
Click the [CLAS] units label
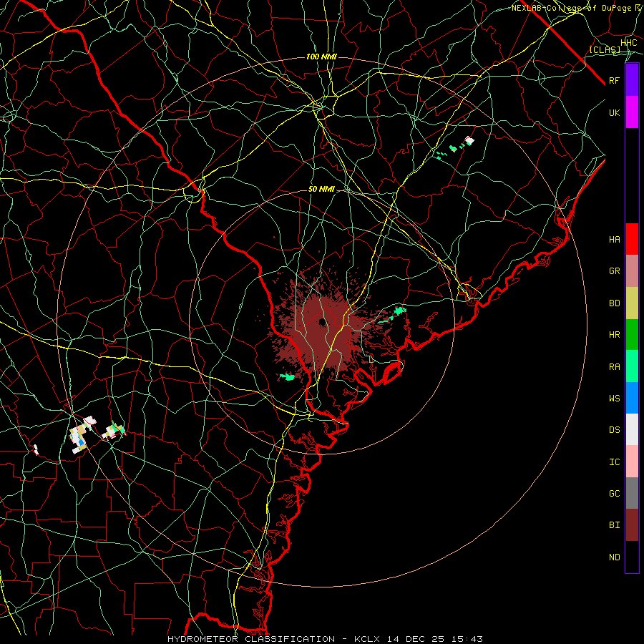coord(605,50)
